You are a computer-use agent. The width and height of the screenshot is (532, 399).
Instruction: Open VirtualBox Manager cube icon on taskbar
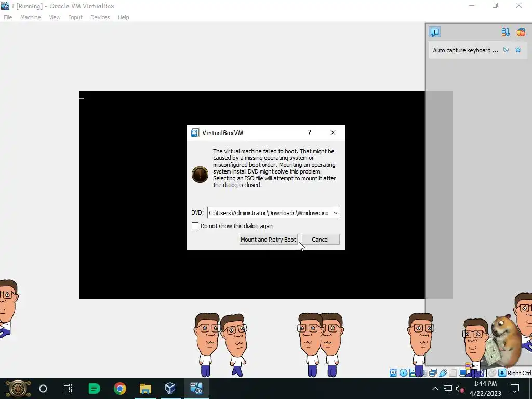click(170, 389)
